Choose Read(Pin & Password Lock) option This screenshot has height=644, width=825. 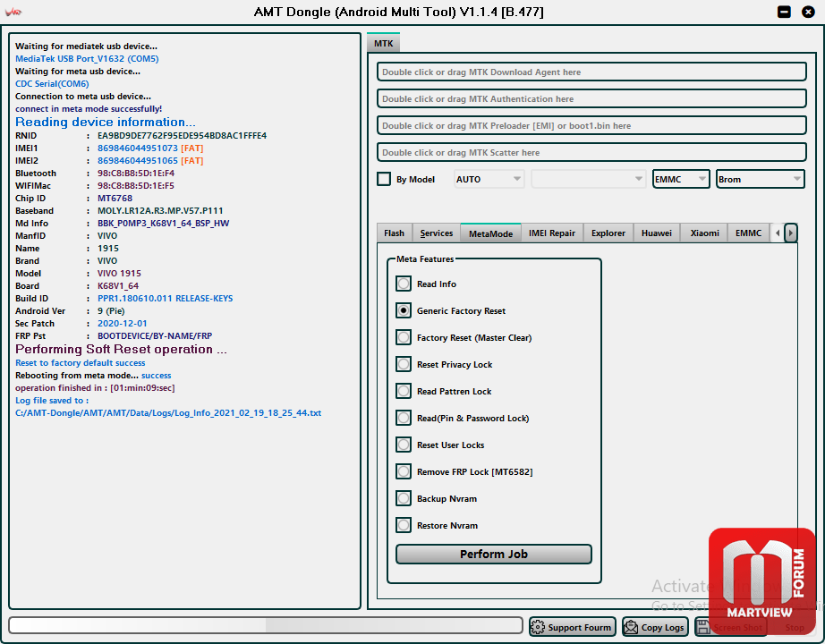(x=404, y=418)
